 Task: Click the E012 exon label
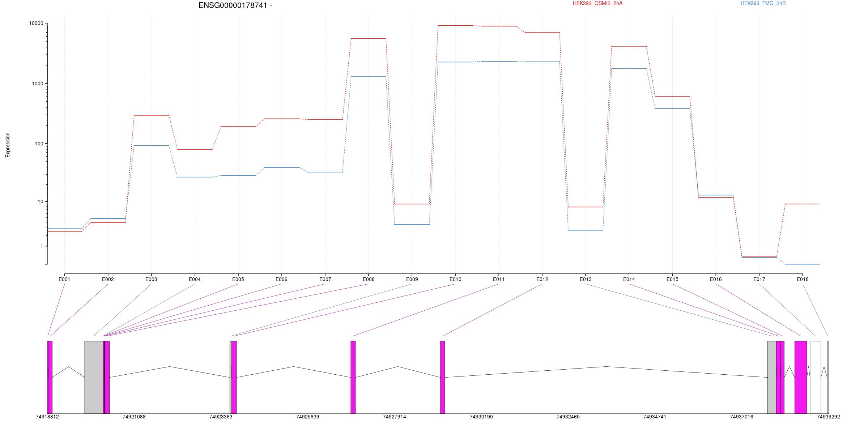[x=542, y=279]
